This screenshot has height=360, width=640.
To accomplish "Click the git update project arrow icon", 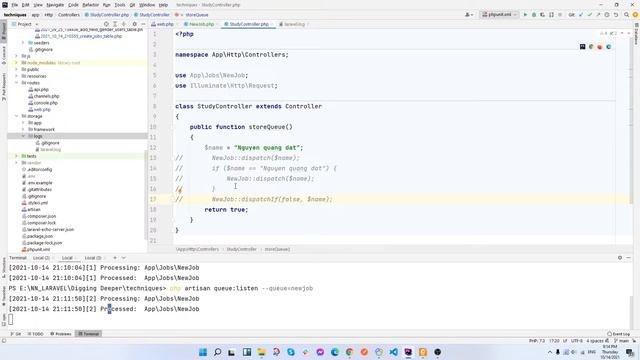I will click(581, 15).
